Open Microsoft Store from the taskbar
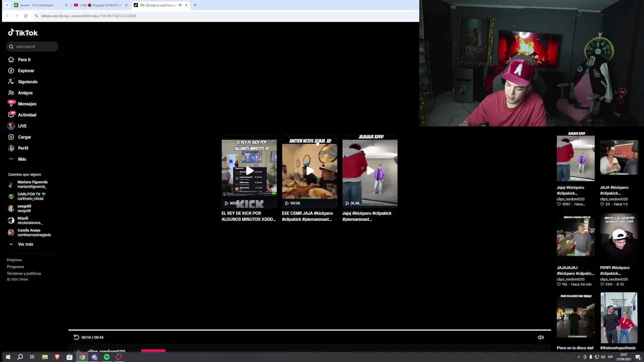 click(69, 357)
